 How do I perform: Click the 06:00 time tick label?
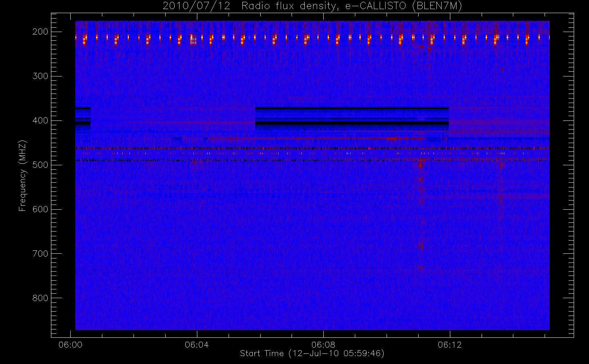[x=70, y=345]
